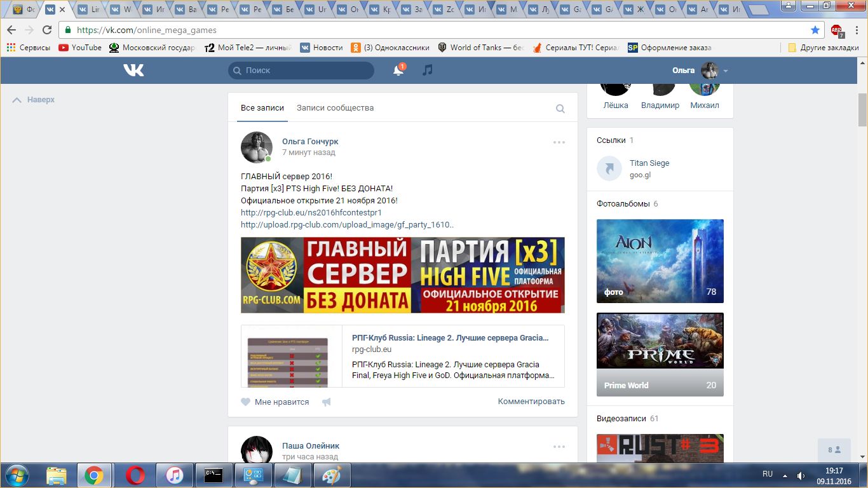Image resolution: width=868 pixels, height=488 pixels.
Task: Like the post via Мне нравится
Action: (x=275, y=402)
